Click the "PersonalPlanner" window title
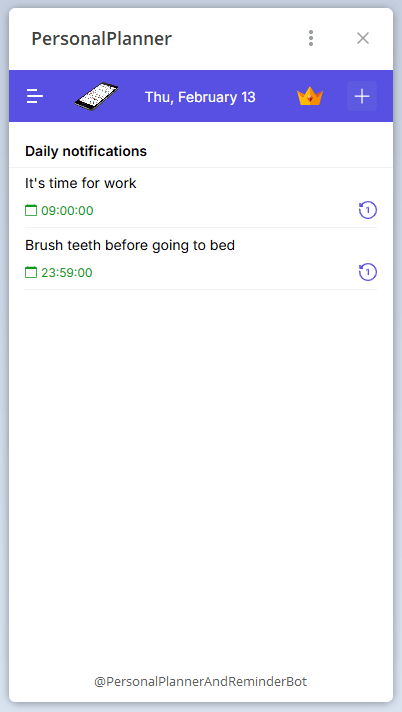Screen dimensions: 402x712 click(101, 39)
